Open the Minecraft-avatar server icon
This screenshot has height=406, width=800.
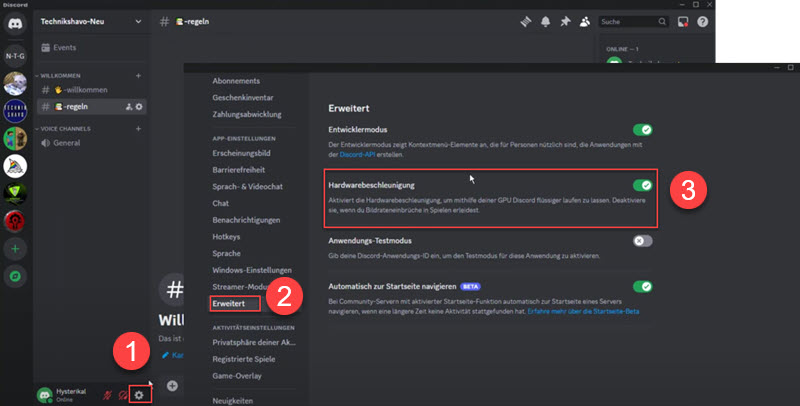15,138
